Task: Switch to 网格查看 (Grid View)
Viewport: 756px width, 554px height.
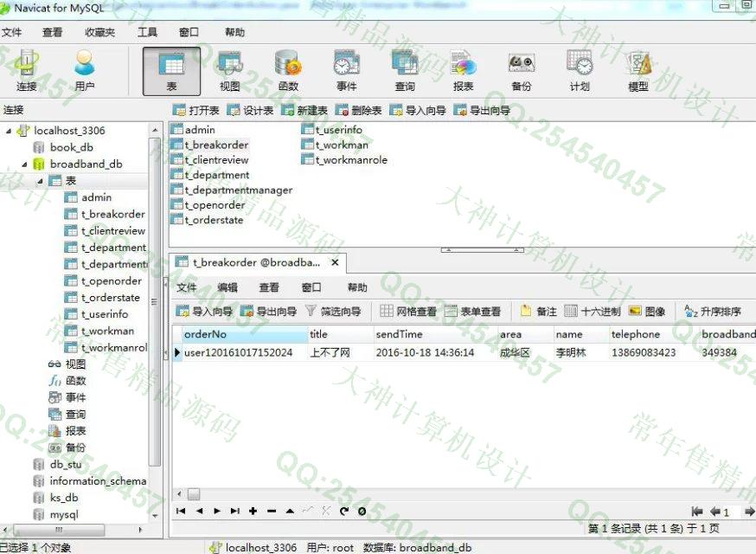Action: (x=408, y=312)
